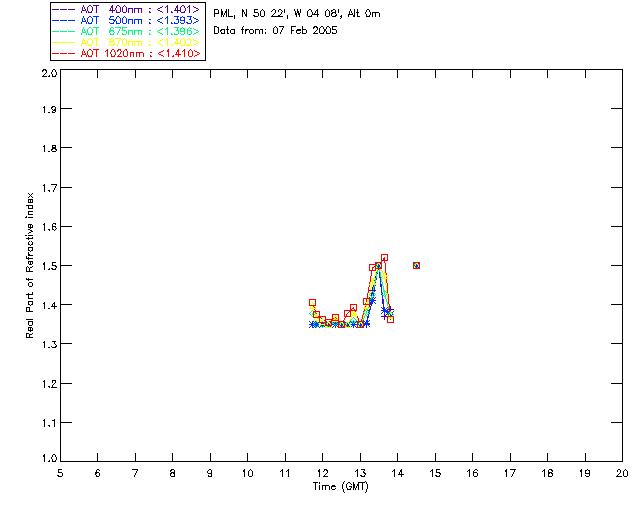Click the AOT 1020nm legend entry

tap(126, 53)
